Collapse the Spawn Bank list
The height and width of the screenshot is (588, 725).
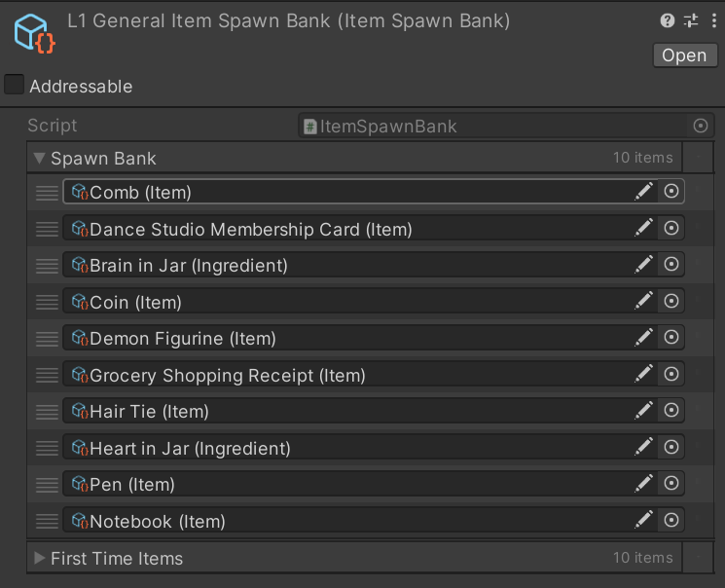coord(39,158)
